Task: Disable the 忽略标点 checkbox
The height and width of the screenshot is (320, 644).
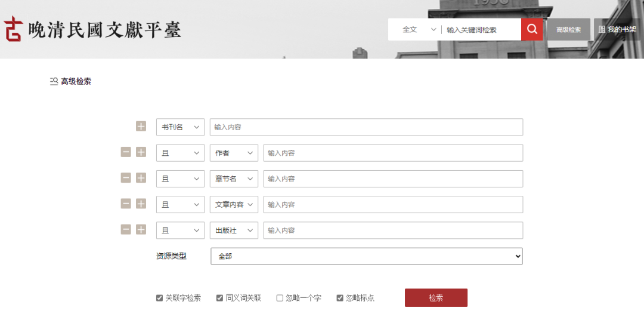Action: click(x=340, y=298)
